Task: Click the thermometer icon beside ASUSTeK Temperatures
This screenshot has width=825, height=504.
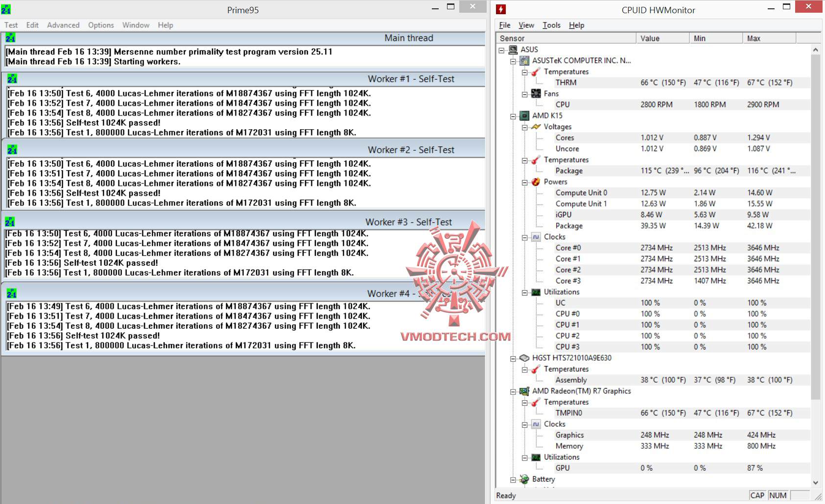Action: tap(536, 72)
